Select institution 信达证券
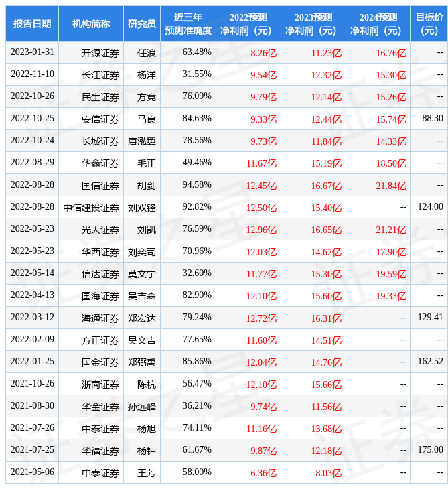Viewport: 448px width, 489px height. pyautogui.click(x=100, y=274)
